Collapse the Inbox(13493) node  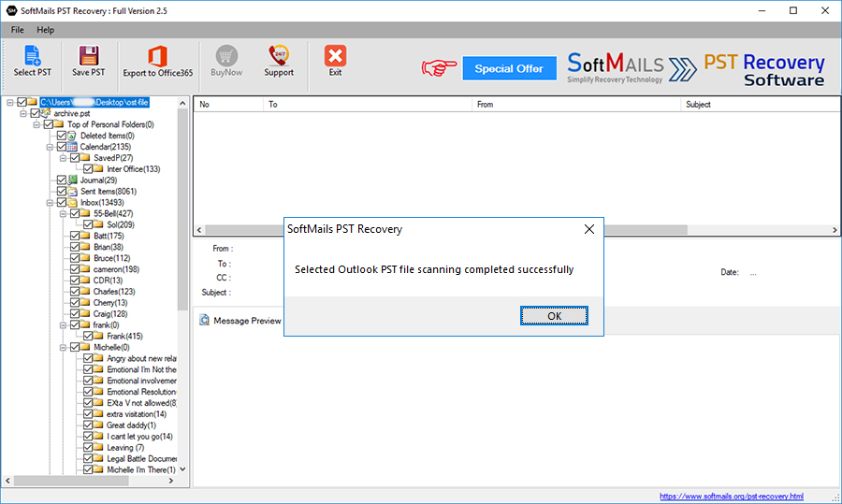(x=50, y=202)
